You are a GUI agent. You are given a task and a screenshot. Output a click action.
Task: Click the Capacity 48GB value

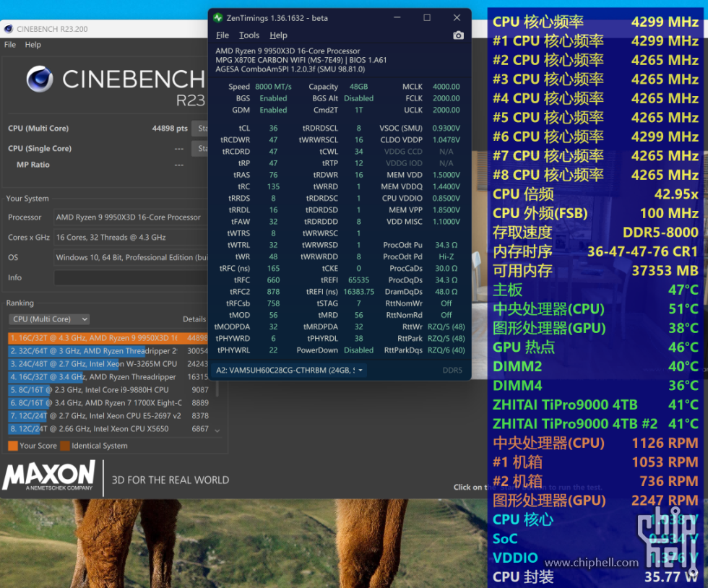pyautogui.click(x=358, y=87)
